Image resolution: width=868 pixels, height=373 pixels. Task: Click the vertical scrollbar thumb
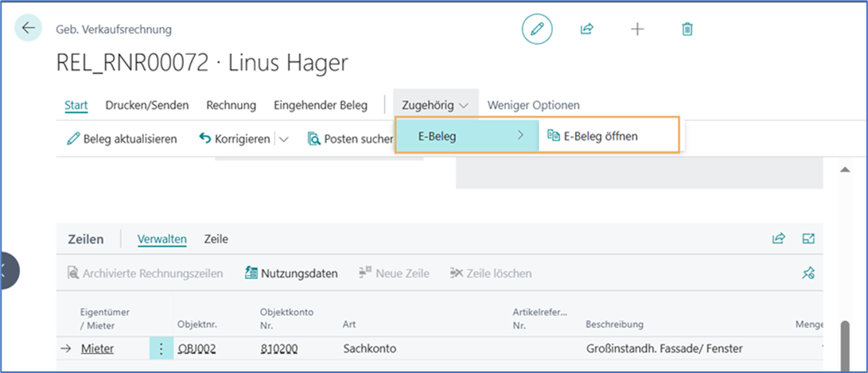tap(845, 346)
